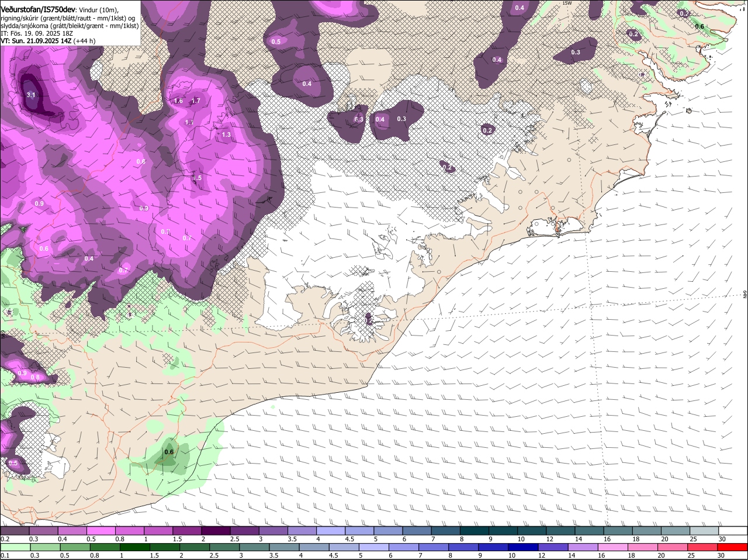Pick upper legend row swatch labeled 1.5
748x560 pixels.
click(x=187, y=531)
